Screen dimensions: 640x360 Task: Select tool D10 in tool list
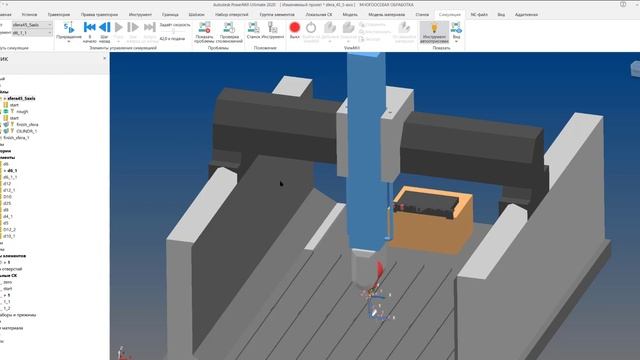click(7, 197)
